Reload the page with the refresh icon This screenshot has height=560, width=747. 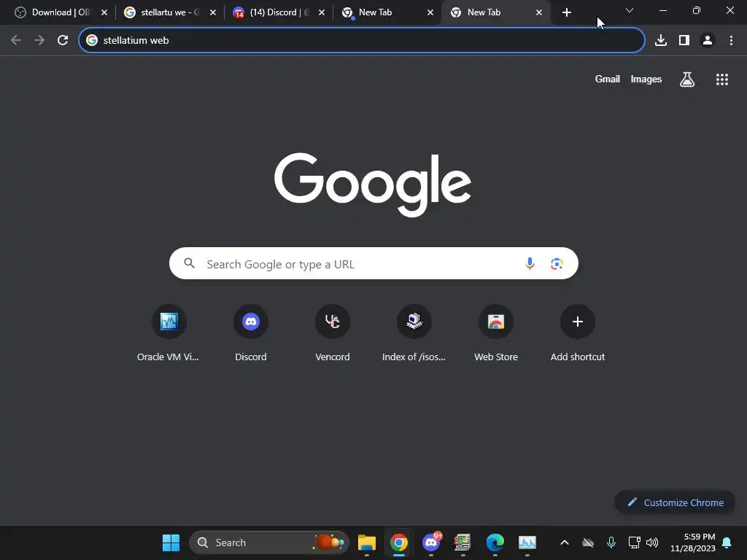point(63,41)
